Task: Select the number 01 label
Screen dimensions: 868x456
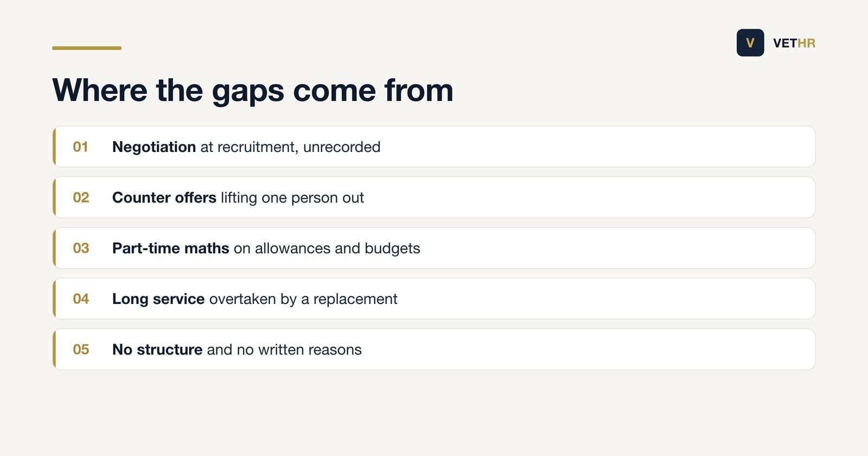Action: 81,147
